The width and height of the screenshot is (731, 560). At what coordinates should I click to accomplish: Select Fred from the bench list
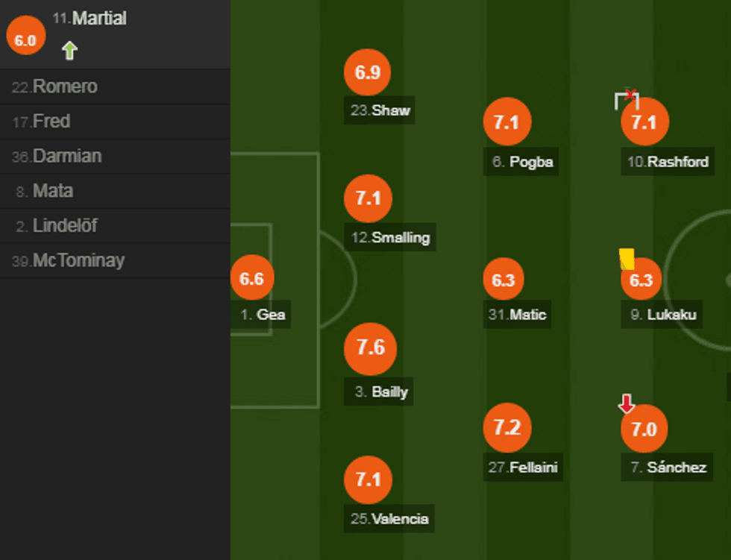51,122
